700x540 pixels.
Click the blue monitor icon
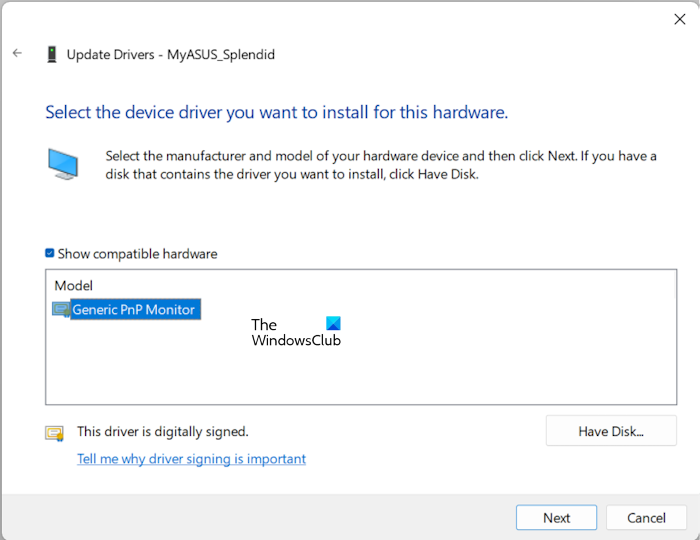[x=63, y=164]
